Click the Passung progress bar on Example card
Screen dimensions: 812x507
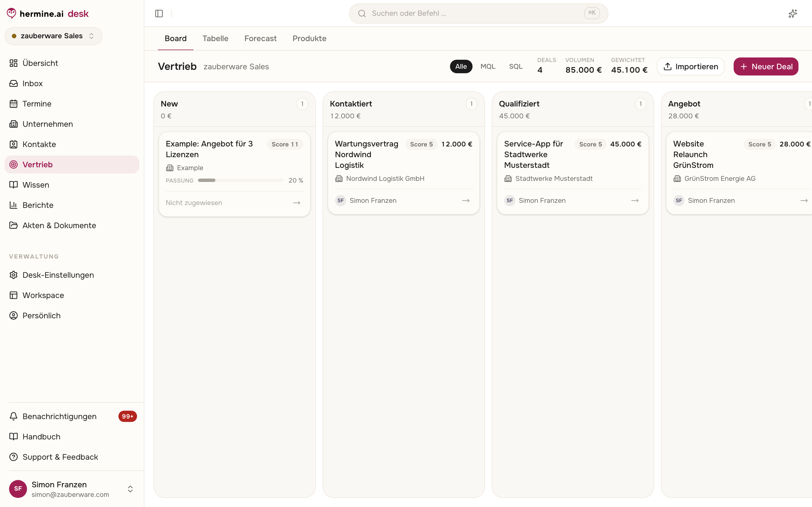pyautogui.click(x=240, y=180)
